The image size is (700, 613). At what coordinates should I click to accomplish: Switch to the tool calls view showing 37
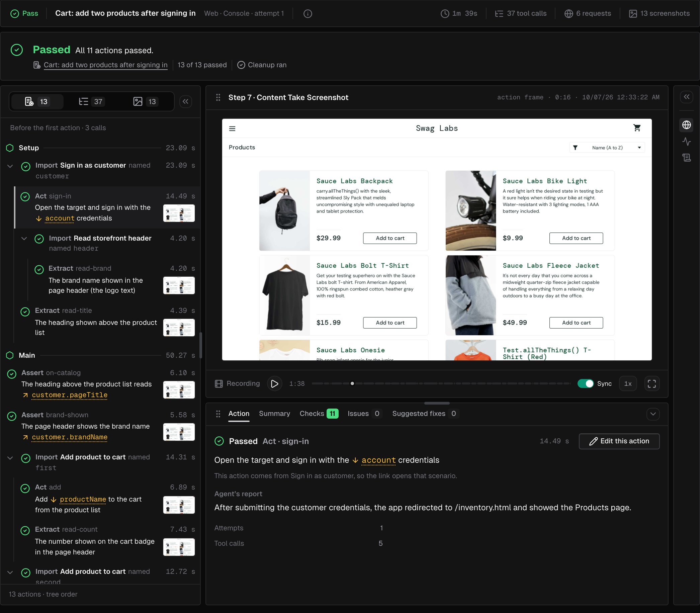point(91,102)
